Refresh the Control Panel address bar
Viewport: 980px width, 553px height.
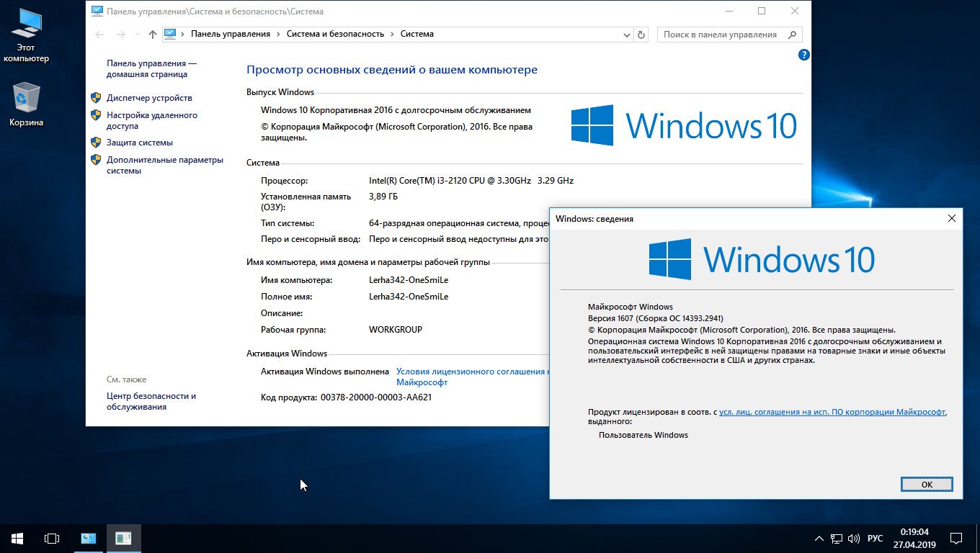point(641,34)
